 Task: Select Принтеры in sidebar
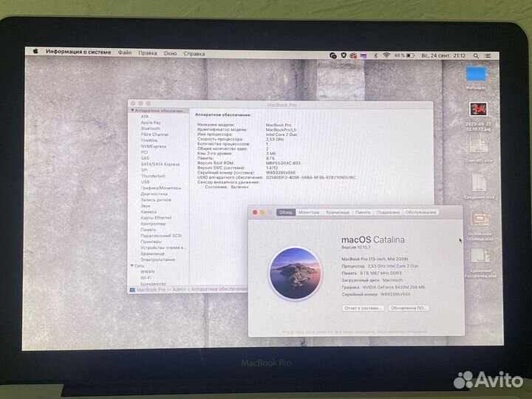[x=151, y=242]
